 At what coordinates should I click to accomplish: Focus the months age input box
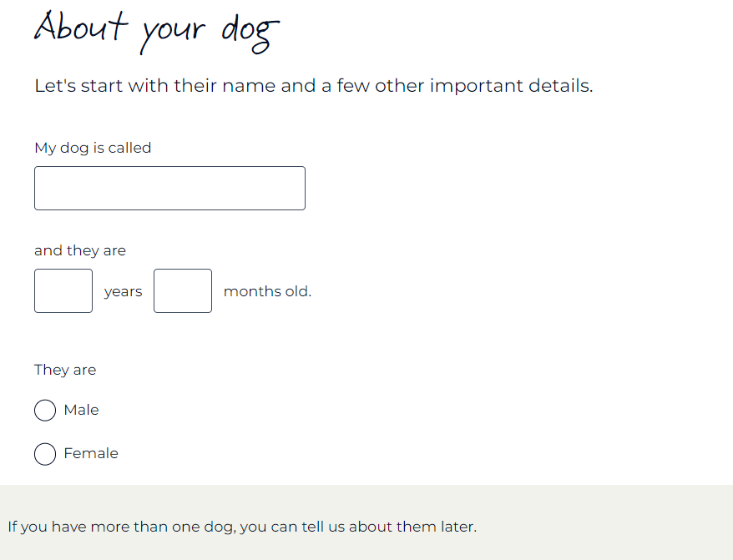(x=183, y=290)
